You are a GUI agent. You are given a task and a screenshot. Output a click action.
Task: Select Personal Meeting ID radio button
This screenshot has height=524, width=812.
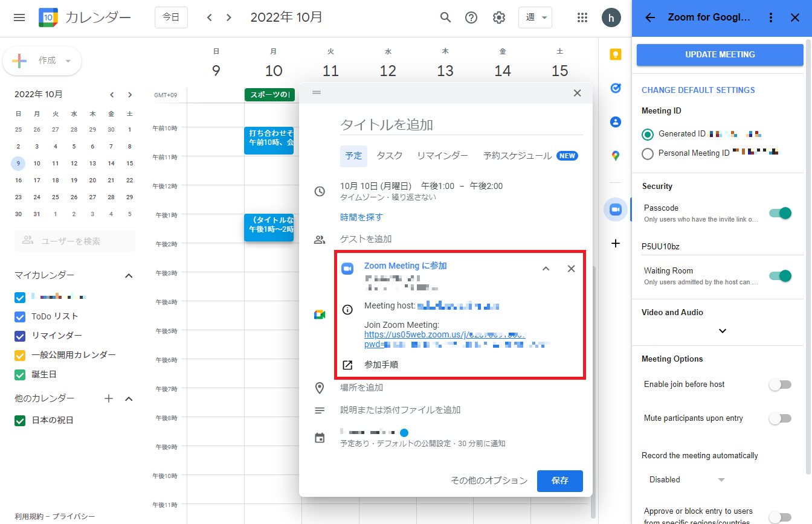point(648,153)
